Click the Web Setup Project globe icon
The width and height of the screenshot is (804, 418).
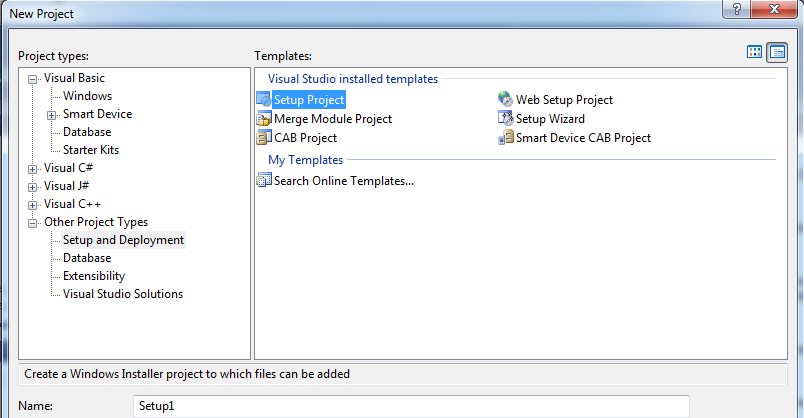[506, 99]
